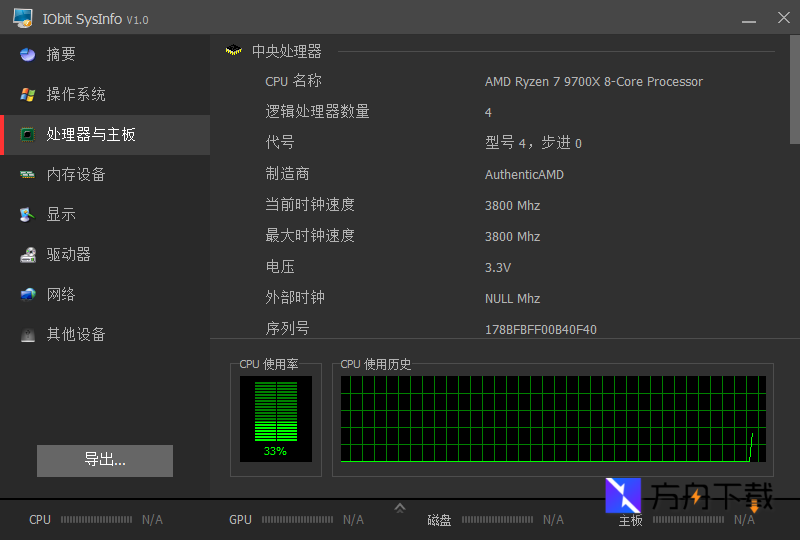Click the 显示 monitor icon
The image size is (800, 540).
pyautogui.click(x=28, y=214)
